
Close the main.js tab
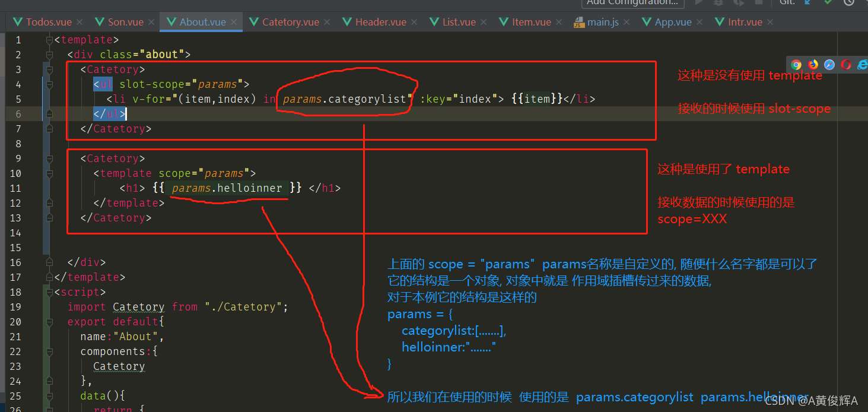coord(627,22)
